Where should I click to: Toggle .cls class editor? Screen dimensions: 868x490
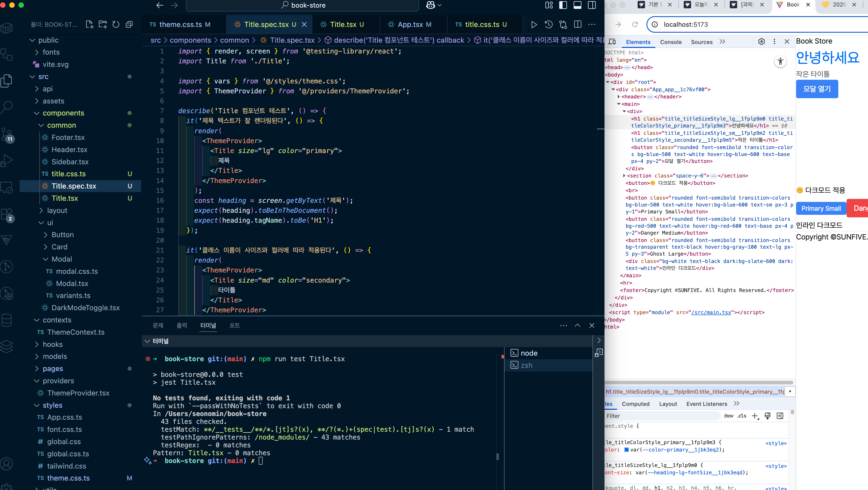pyautogui.click(x=742, y=416)
